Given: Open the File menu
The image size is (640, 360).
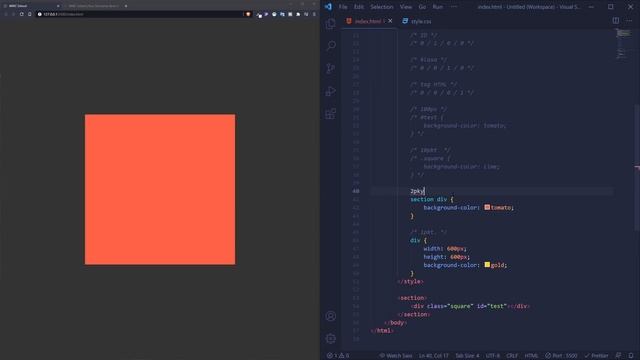Looking at the screenshot, I should 343,7.
